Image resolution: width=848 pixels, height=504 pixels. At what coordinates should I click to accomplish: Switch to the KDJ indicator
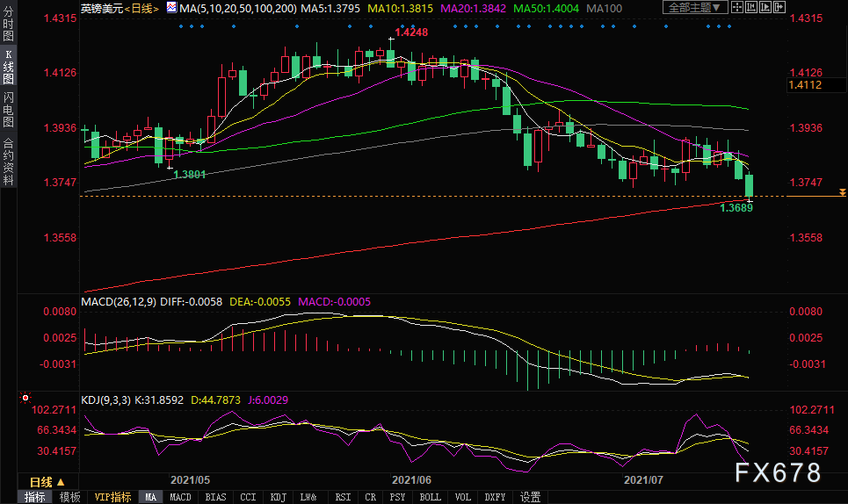(x=278, y=497)
